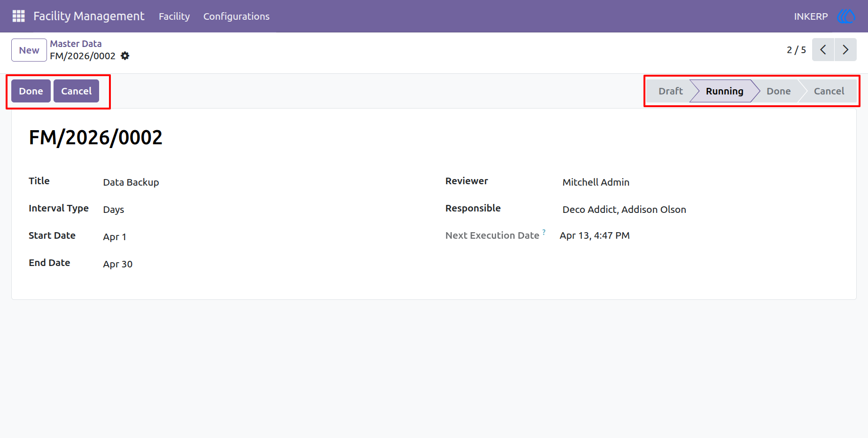Image resolution: width=868 pixels, height=438 pixels.
Task: Click the purple Cancel button
Action: tap(76, 91)
